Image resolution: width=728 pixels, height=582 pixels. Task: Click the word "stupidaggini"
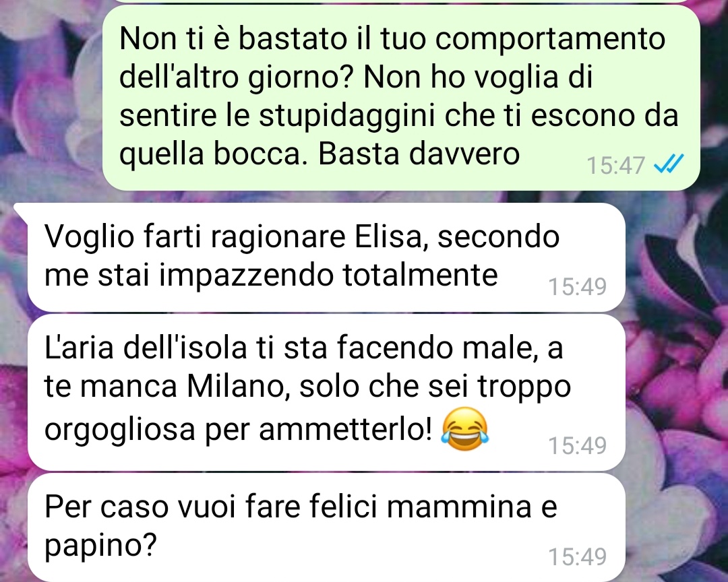[x=347, y=116]
